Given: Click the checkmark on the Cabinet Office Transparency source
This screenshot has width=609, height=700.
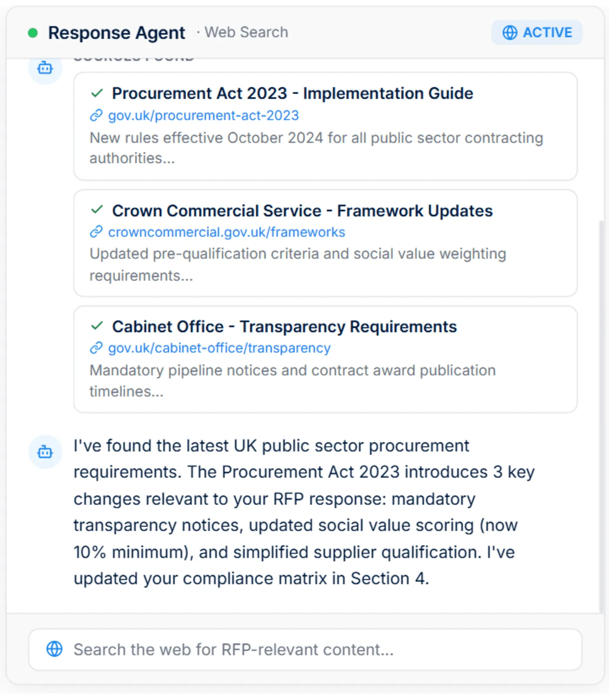Looking at the screenshot, I should point(97,326).
